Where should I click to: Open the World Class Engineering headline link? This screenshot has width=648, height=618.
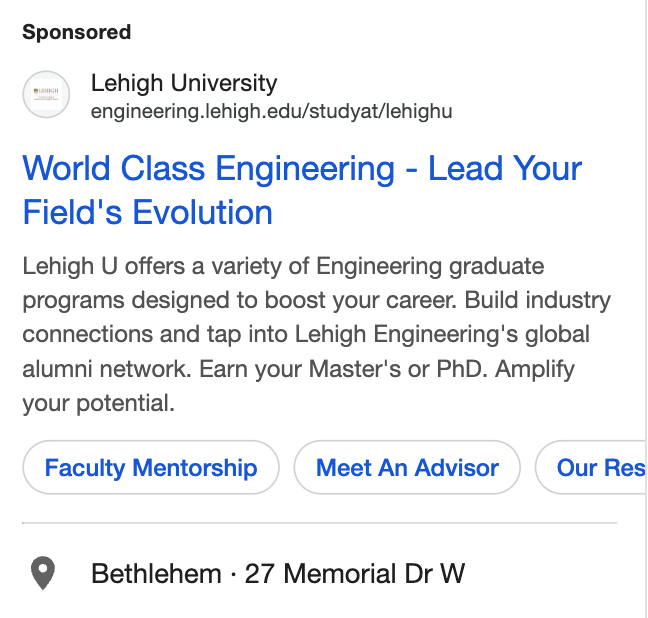pyautogui.click(x=301, y=169)
